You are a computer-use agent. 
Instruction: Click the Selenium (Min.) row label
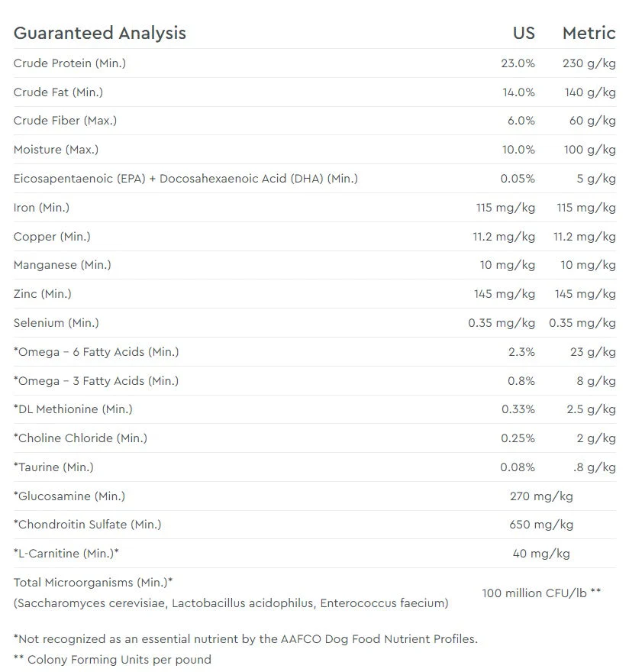tap(56, 323)
